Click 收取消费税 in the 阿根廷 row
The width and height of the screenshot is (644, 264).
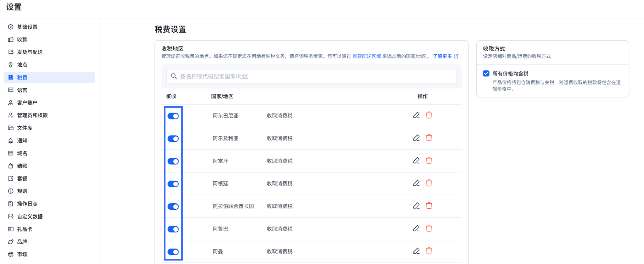tap(280, 184)
